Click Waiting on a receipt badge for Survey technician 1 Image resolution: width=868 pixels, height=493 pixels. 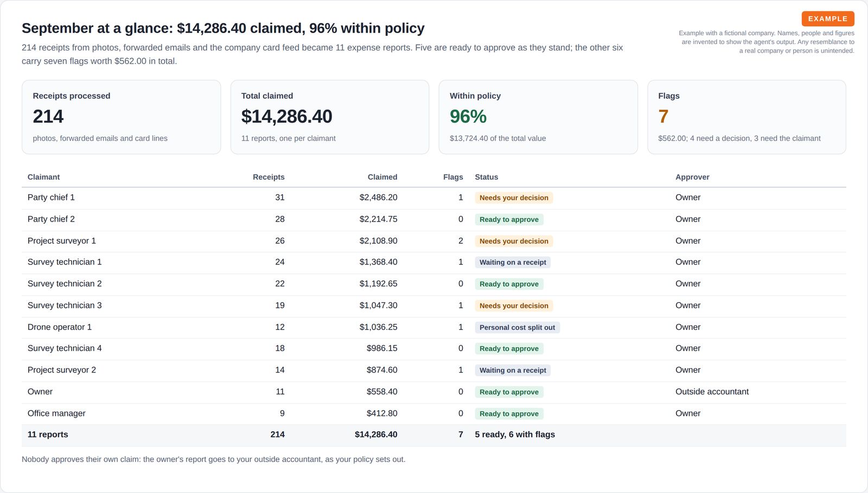513,262
